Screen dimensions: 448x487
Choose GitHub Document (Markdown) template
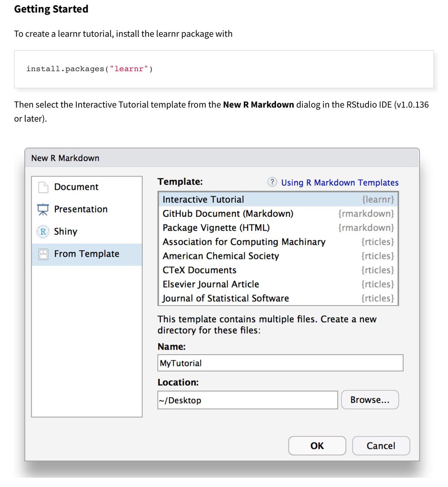click(x=278, y=213)
